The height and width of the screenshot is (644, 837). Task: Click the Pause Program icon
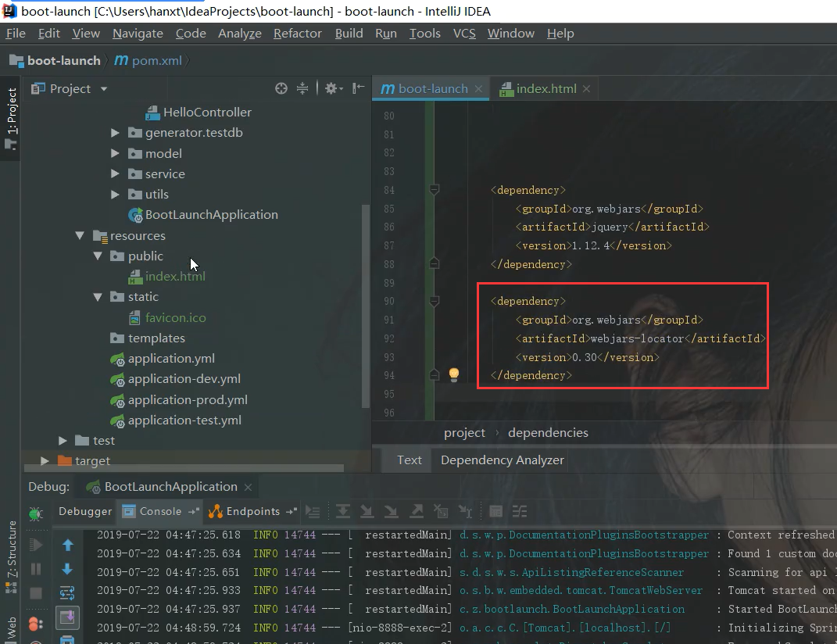(36, 569)
